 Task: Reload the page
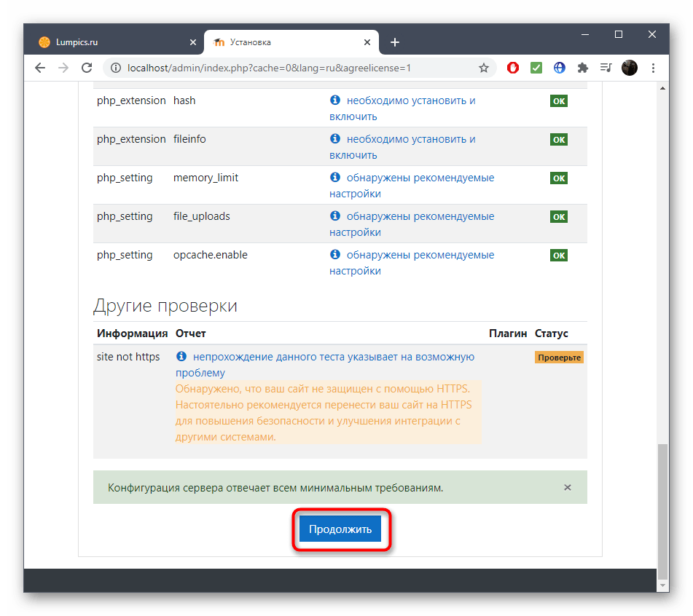87,68
